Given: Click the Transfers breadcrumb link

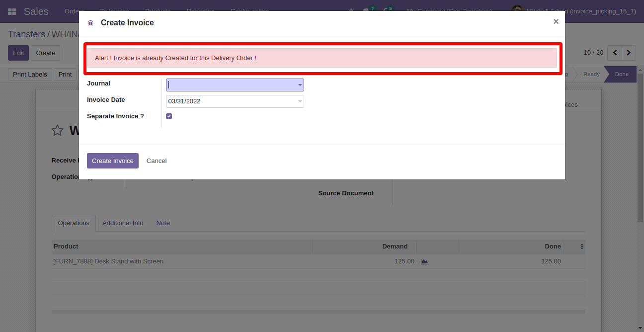Looking at the screenshot, I should (26, 34).
